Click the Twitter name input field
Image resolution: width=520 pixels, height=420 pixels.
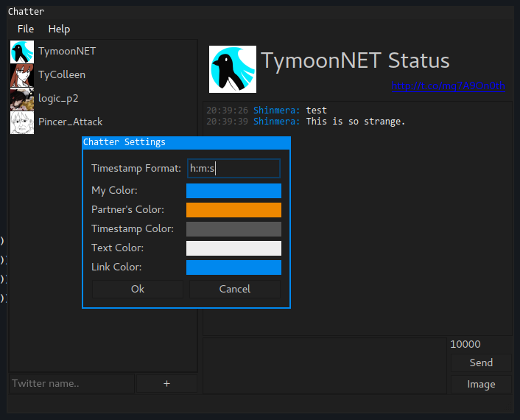click(x=71, y=383)
